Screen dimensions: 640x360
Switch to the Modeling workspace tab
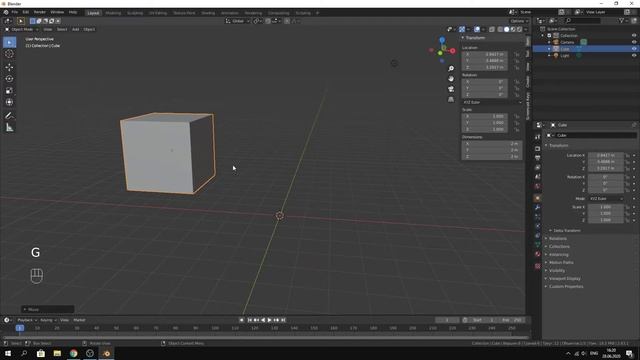pyautogui.click(x=113, y=13)
